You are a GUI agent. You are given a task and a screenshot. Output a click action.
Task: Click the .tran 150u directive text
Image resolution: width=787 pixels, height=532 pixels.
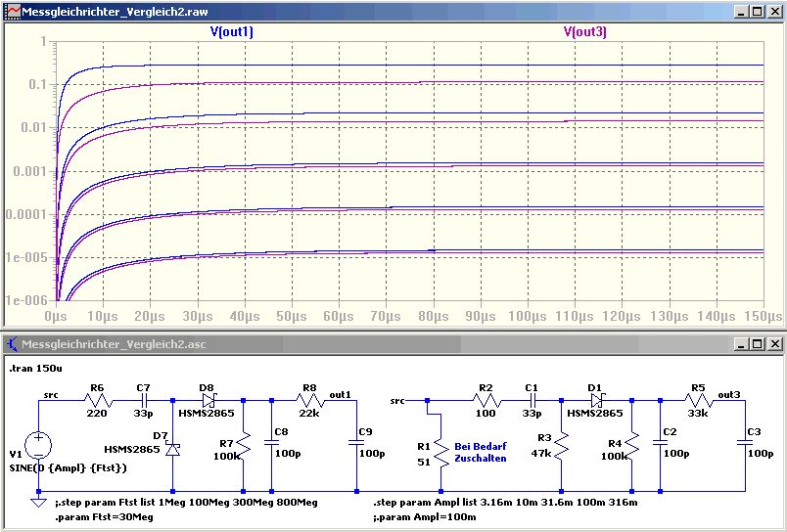[x=35, y=369]
